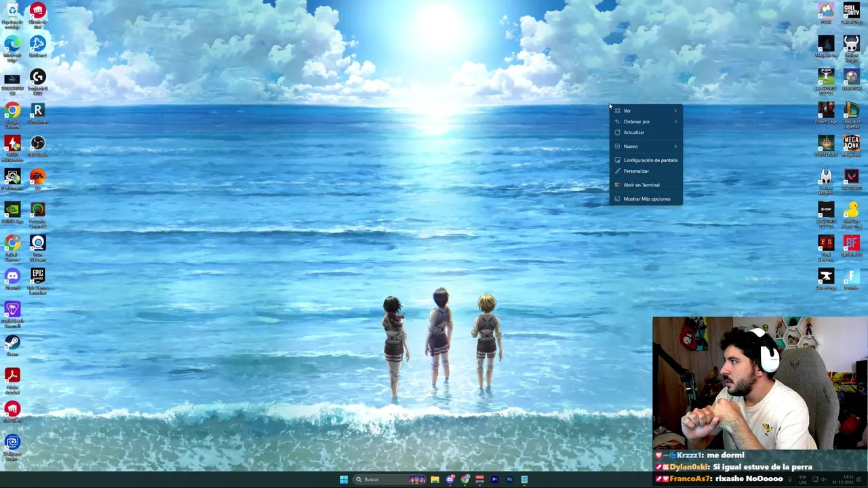Viewport: 868px width, 488px height.
Task: Open Adobe Photoshop from taskbar
Action: click(509, 480)
